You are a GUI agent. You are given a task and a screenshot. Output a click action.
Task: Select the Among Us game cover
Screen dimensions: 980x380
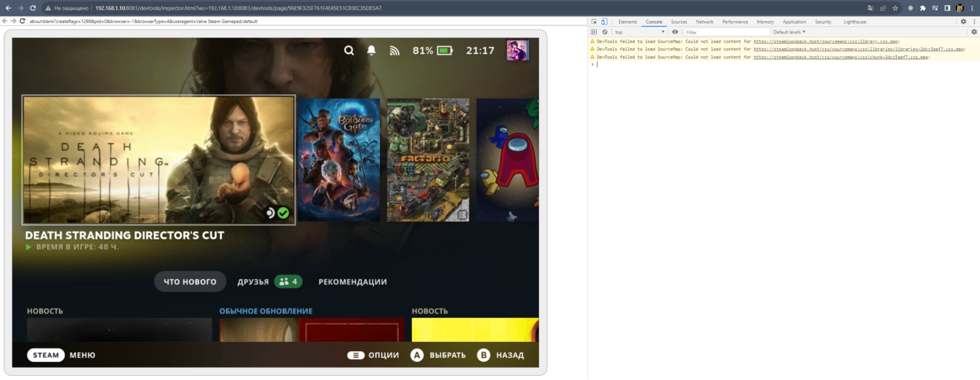point(507,160)
